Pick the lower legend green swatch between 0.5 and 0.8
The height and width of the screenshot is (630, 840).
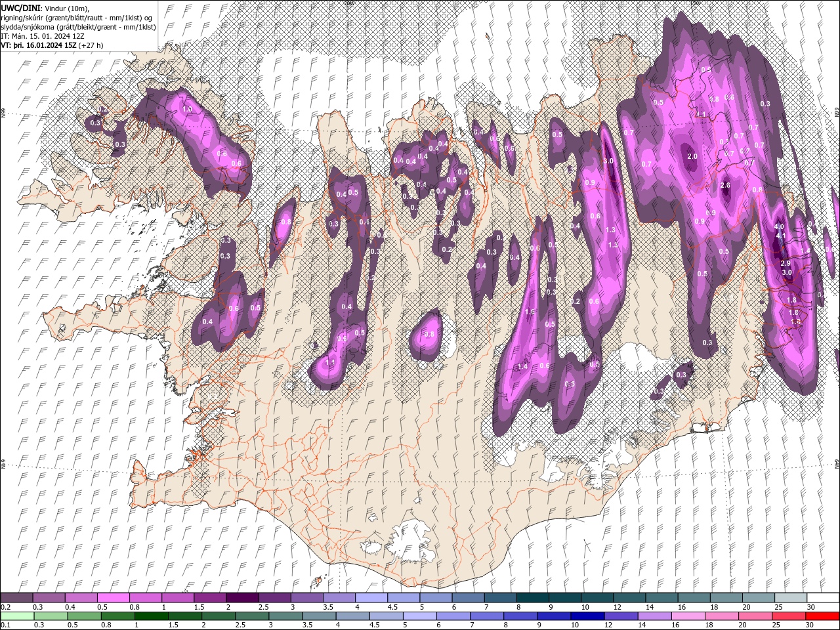point(84,616)
